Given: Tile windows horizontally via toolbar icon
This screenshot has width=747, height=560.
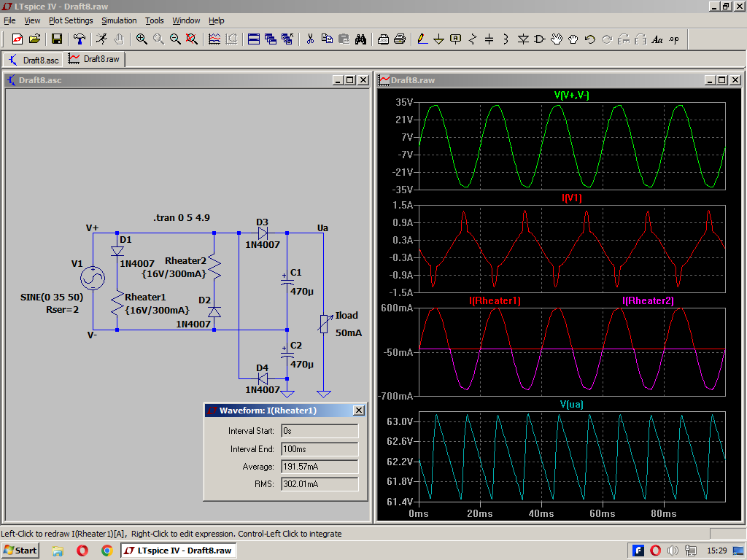Looking at the screenshot, I should point(254,39).
